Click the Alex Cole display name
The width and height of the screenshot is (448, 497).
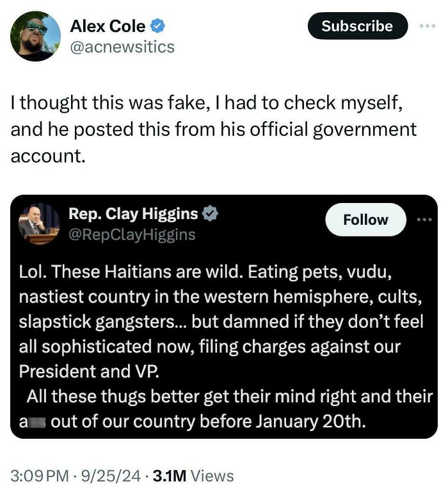(107, 26)
